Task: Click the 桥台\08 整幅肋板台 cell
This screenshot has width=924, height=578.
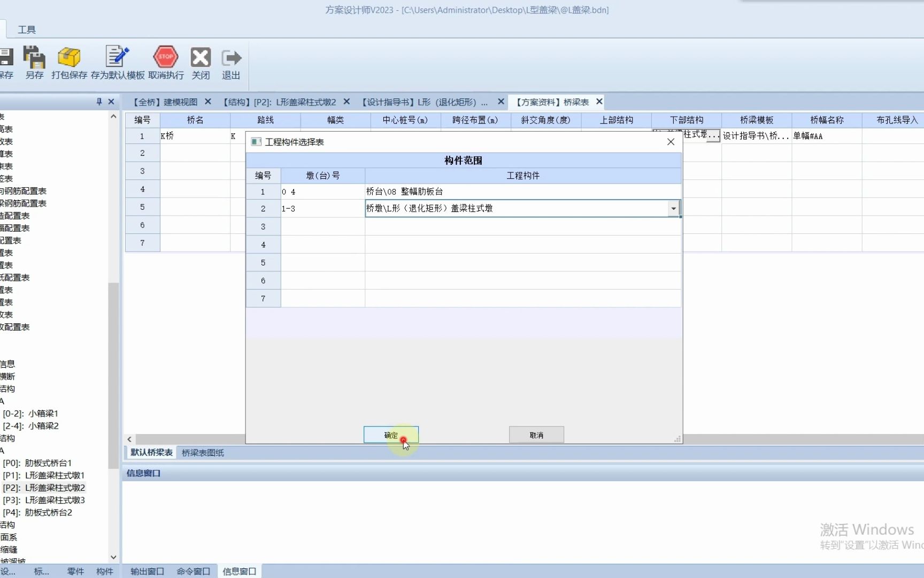Action: [523, 192]
